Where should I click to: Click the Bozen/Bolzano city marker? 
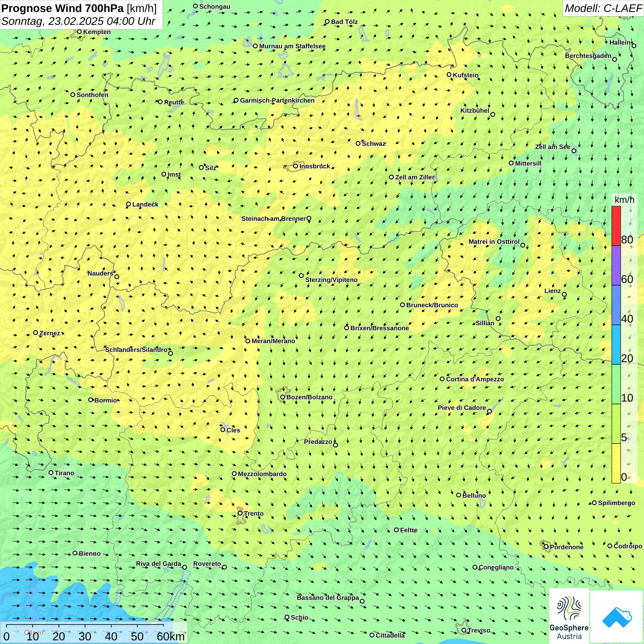pos(283,397)
